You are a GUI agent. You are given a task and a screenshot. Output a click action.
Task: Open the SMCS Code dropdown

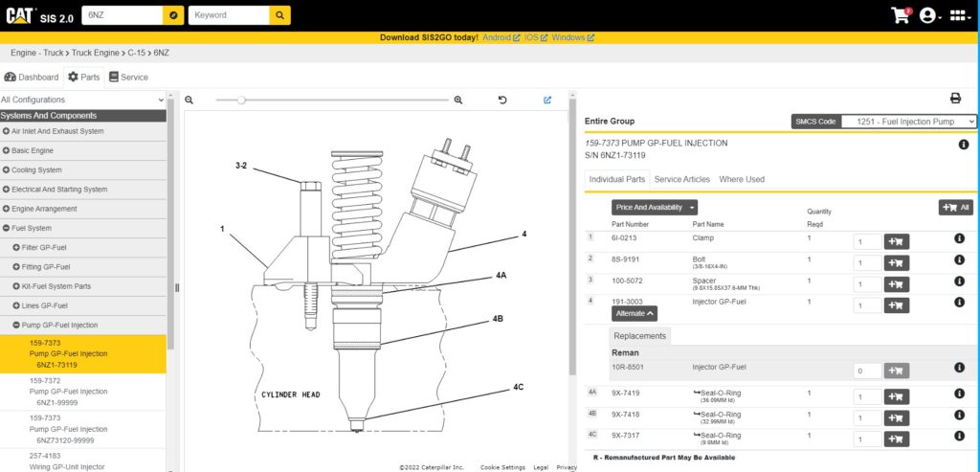(908, 122)
